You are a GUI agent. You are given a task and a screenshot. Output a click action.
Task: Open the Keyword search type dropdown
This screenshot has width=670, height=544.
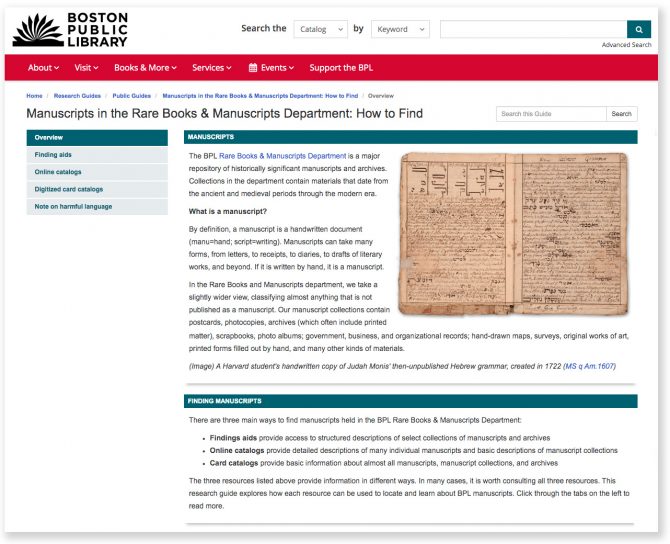click(x=400, y=29)
